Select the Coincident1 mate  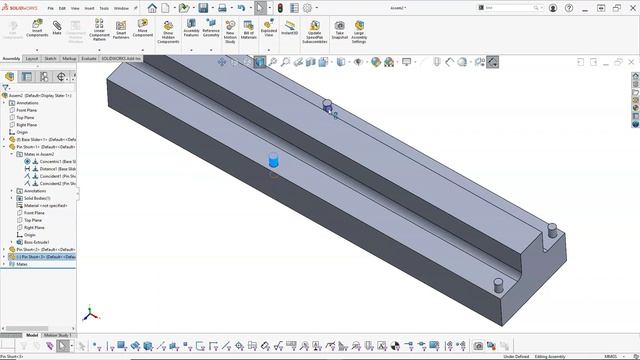tap(50, 176)
